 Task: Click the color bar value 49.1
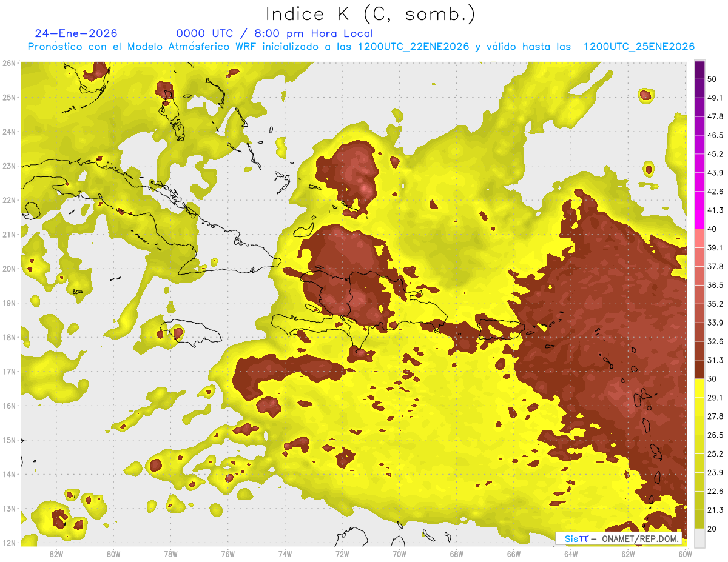tap(715, 98)
